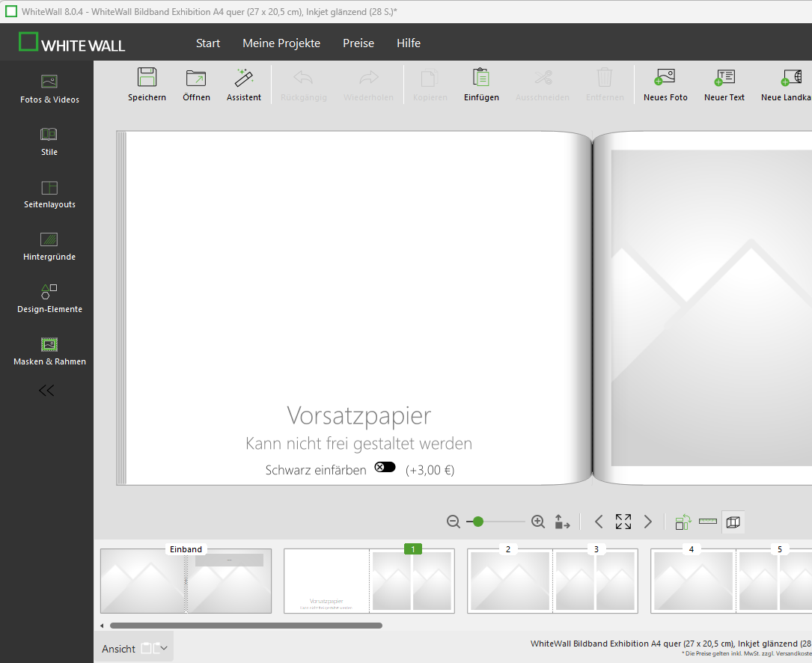Viewport: 812px width, 663px height.
Task: Click the element arrange icon beside zoom
Action: pos(562,522)
